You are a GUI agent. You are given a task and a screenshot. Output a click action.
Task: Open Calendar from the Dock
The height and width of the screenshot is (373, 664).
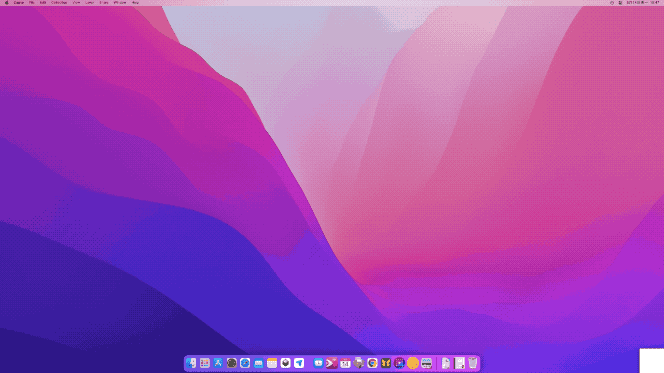345,363
